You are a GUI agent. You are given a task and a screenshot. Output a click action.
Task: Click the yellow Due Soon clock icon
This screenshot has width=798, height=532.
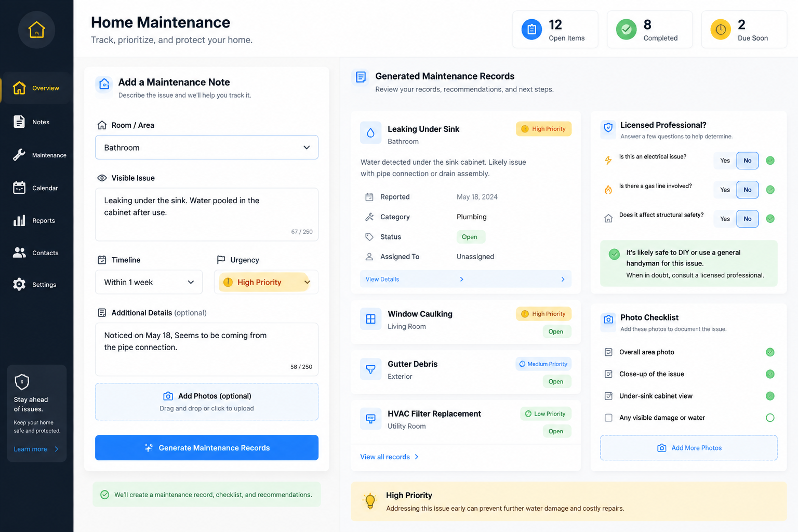tap(721, 30)
